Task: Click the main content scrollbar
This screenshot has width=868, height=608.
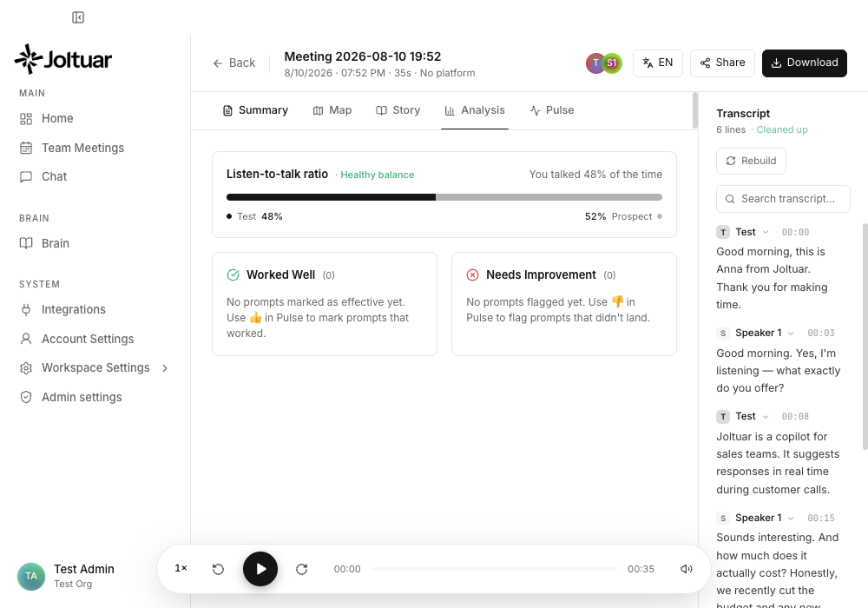Action: click(695, 110)
